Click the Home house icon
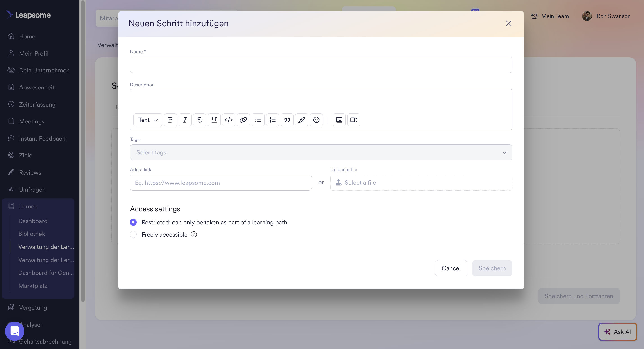The width and height of the screenshot is (644, 349). tap(11, 36)
